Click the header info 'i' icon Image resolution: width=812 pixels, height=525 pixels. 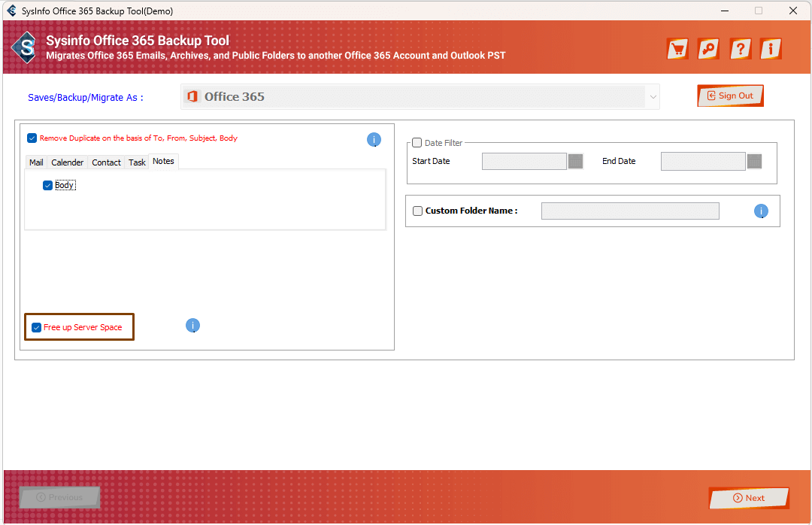pos(771,49)
